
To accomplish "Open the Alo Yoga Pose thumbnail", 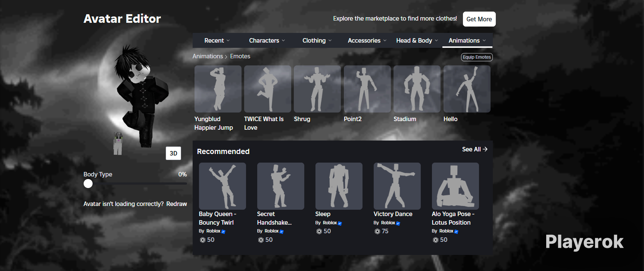I will point(455,186).
